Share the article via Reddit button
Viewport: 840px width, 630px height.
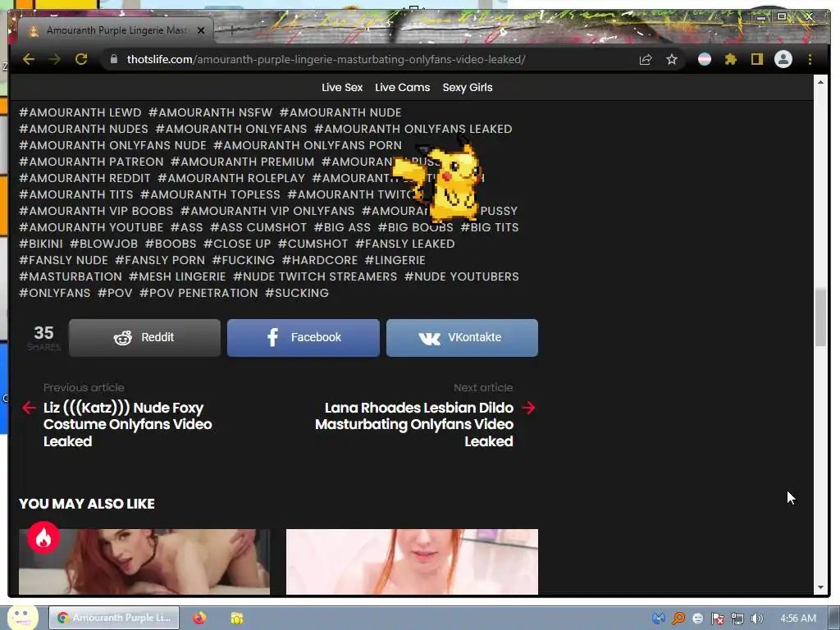pyautogui.click(x=144, y=337)
